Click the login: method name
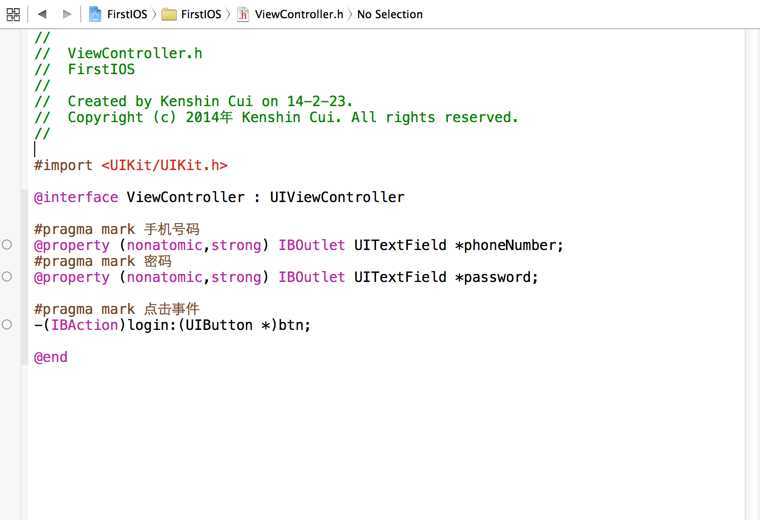This screenshot has width=760, height=520. pos(153,325)
